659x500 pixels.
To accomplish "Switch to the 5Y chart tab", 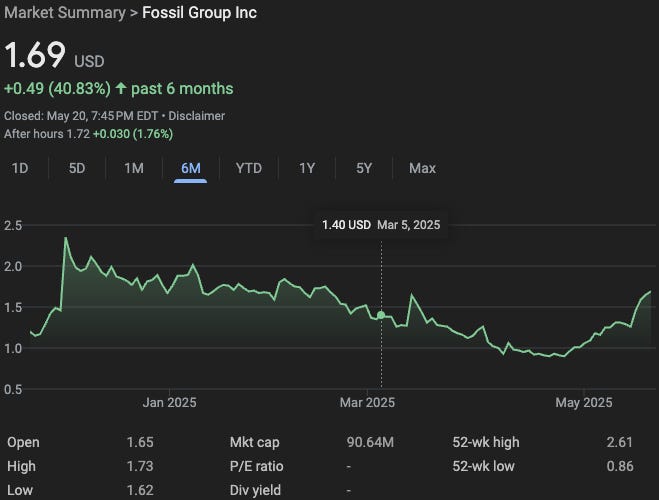I will click(364, 168).
